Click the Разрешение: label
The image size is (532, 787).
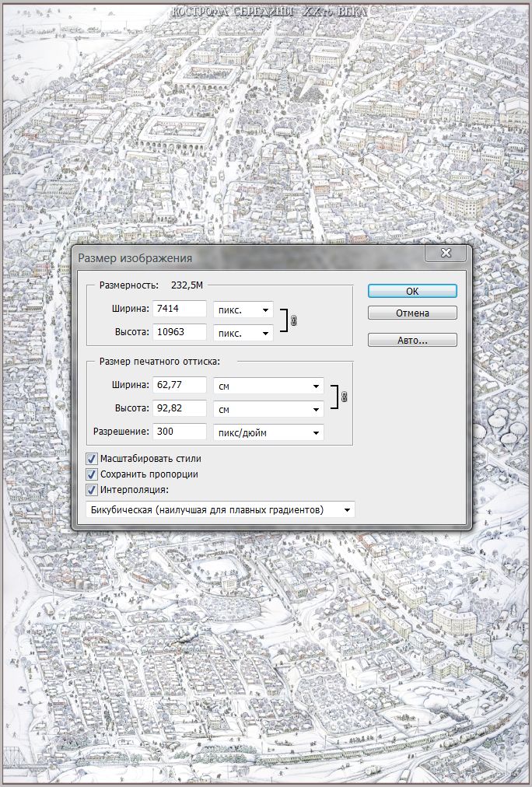[x=121, y=431]
